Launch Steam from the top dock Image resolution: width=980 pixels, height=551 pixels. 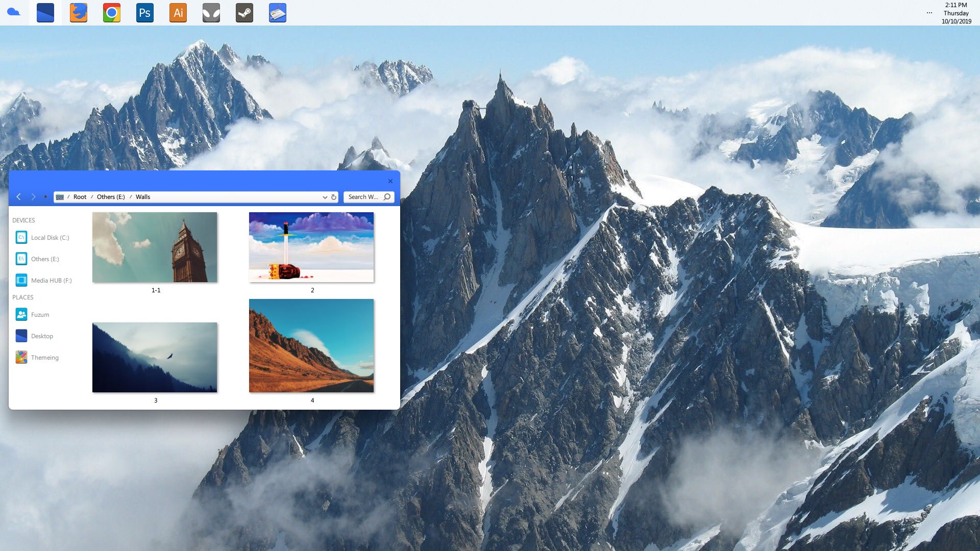click(x=244, y=13)
